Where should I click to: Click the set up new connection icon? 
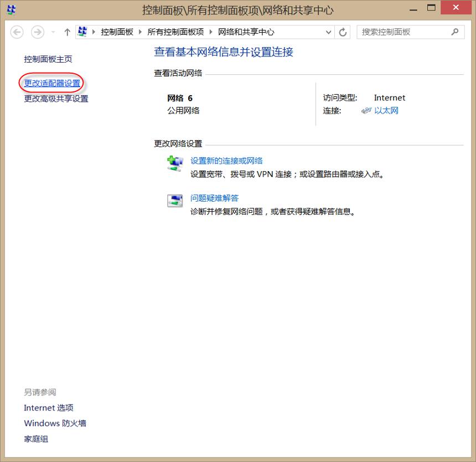point(175,163)
